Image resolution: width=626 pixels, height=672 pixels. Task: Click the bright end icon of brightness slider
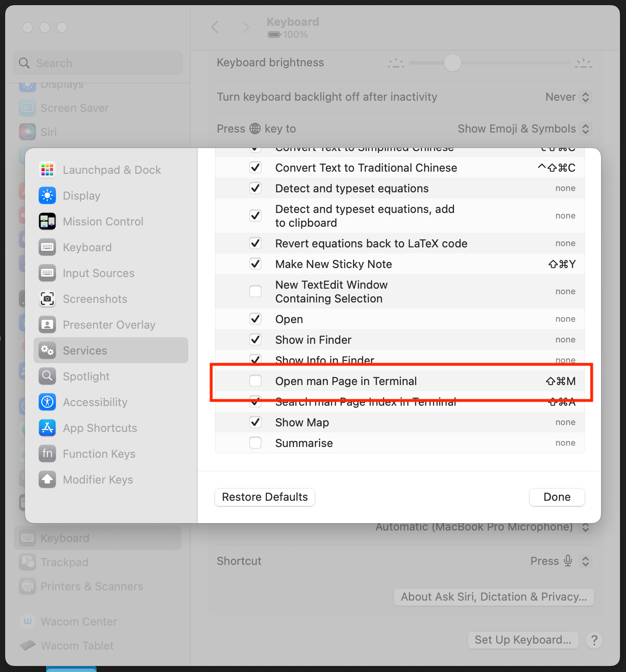[x=583, y=63]
